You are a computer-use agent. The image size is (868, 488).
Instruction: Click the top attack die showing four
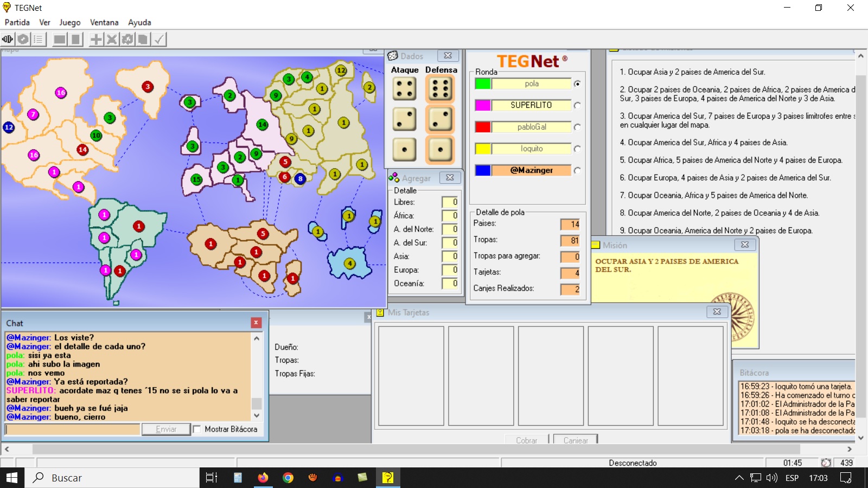point(404,89)
